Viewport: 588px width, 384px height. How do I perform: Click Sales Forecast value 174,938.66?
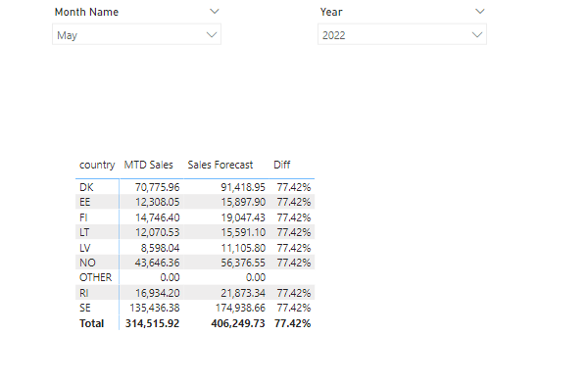pyautogui.click(x=240, y=308)
